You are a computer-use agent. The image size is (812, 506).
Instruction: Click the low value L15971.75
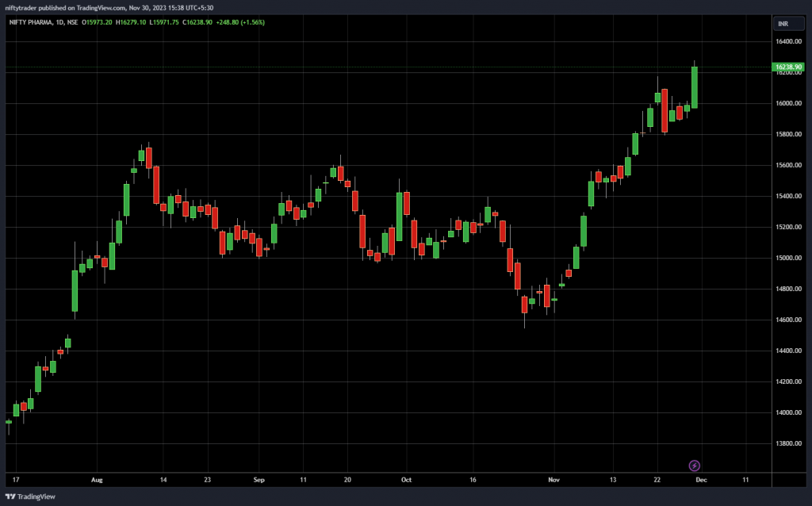pyautogui.click(x=164, y=22)
